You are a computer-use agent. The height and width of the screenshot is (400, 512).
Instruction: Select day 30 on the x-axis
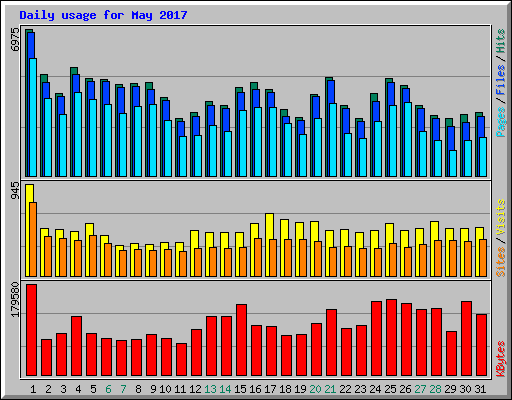pyautogui.click(x=465, y=389)
